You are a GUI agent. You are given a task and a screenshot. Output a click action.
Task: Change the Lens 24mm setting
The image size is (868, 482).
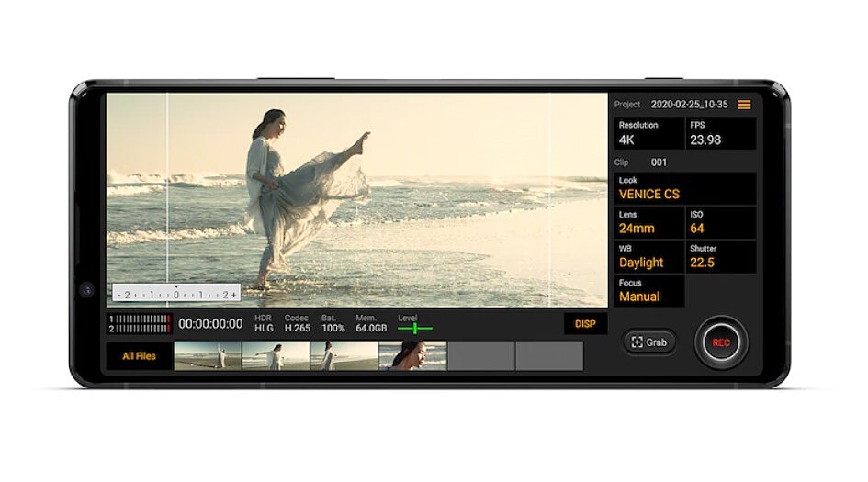649,222
